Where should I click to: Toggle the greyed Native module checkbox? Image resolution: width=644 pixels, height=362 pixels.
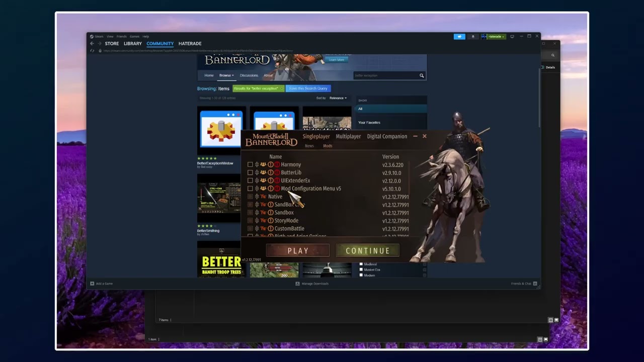click(x=250, y=197)
